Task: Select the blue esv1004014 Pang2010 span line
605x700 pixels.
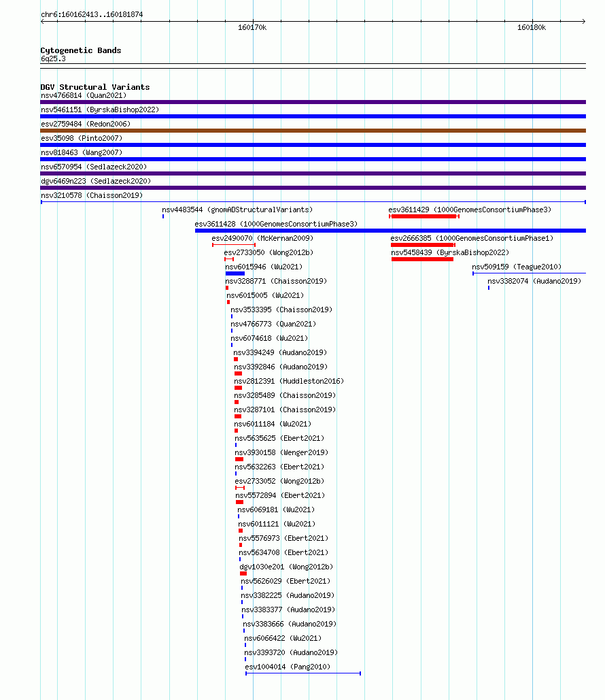Action: click(303, 673)
